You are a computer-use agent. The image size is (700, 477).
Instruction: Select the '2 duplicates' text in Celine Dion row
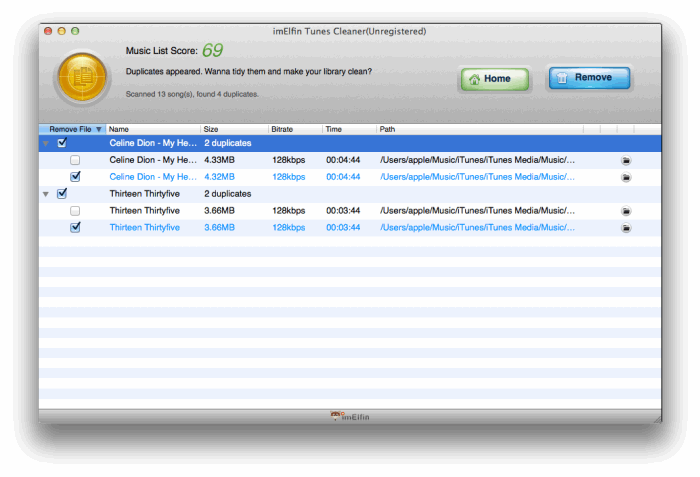228,143
